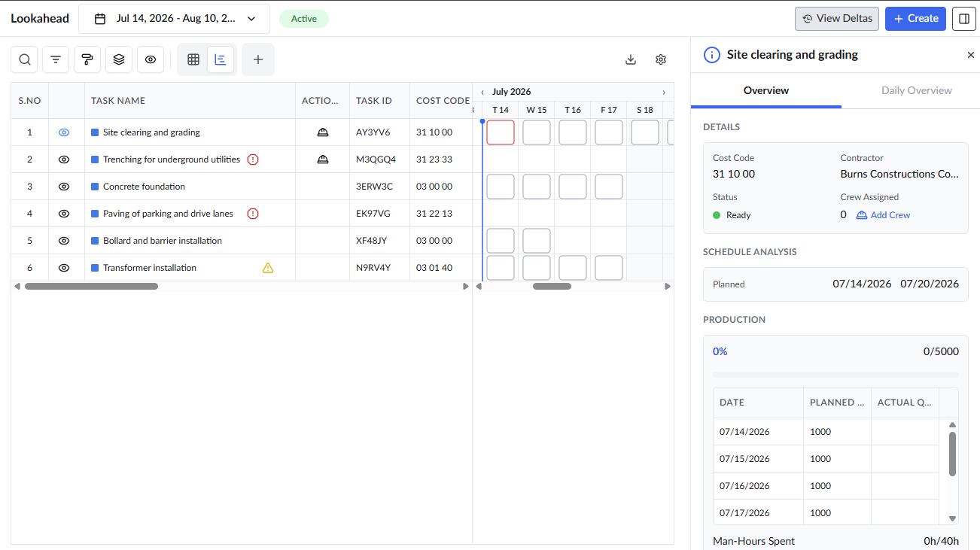Click the PLANNED column header in production table
The height and width of the screenshot is (550, 980).
837,403
